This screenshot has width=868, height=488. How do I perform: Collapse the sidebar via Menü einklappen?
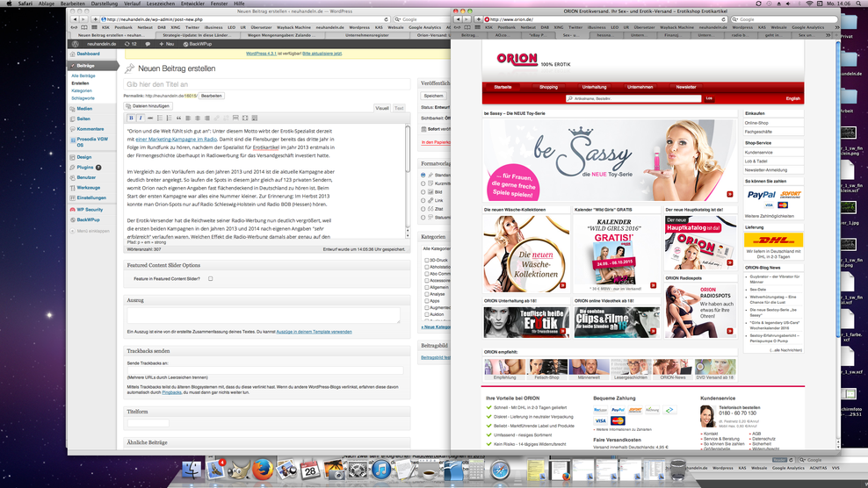click(90, 231)
